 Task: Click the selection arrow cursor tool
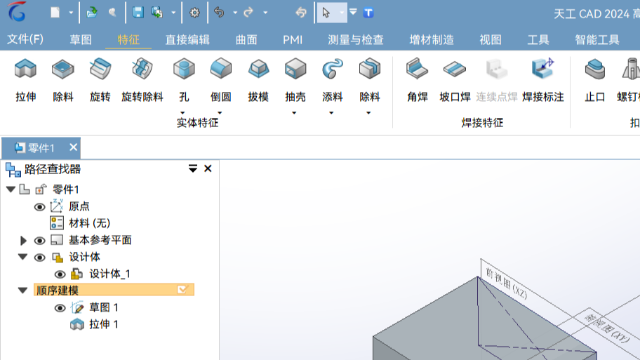tap(326, 13)
